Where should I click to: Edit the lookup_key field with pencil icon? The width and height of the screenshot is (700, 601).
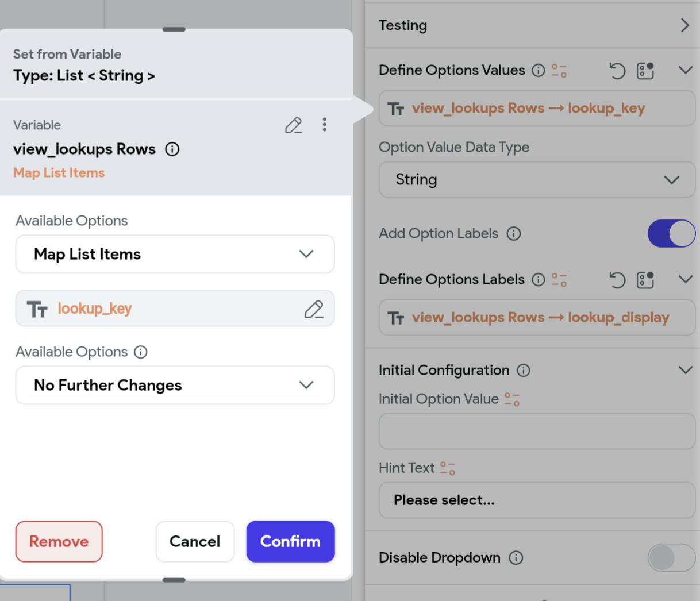click(313, 309)
